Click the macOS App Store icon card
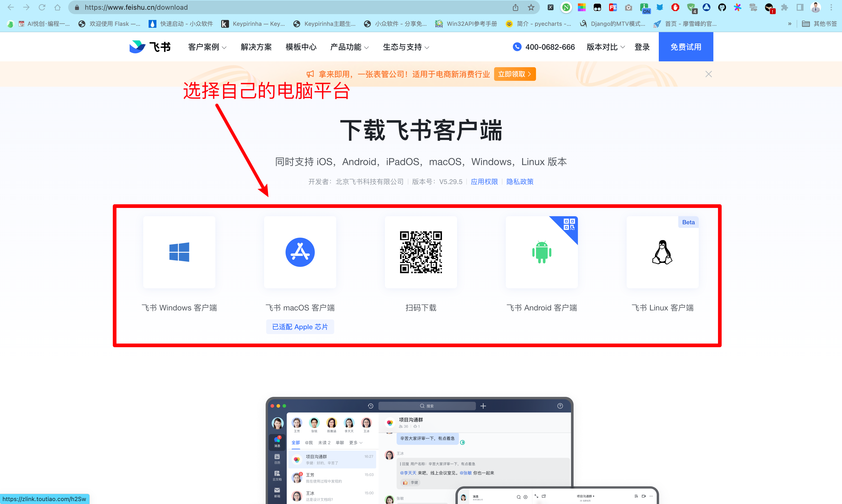This screenshot has width=842, height=504. 300,252
